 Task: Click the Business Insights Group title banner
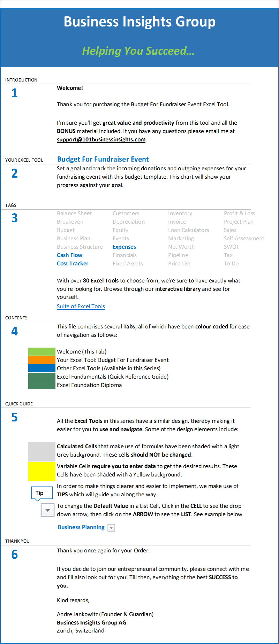tap(139, 22)
